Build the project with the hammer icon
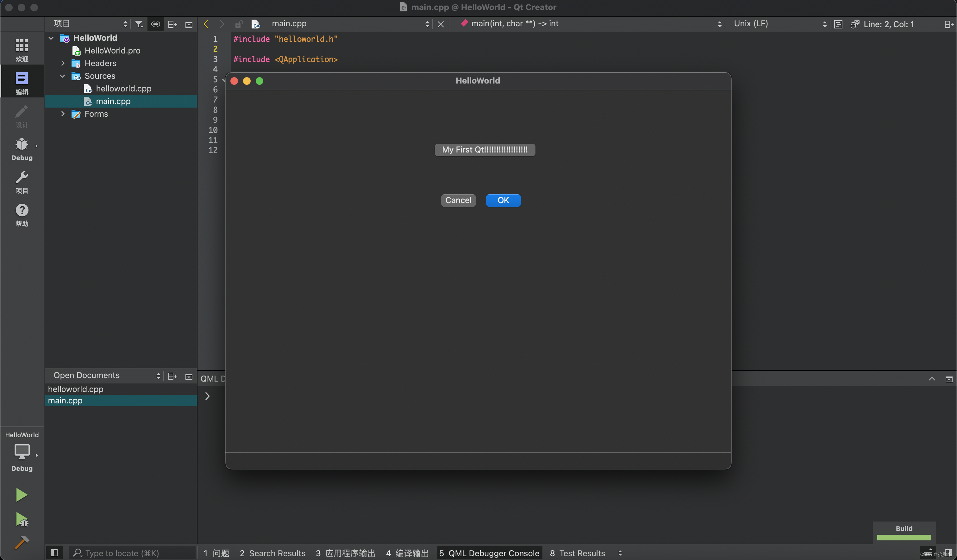The height and width of the screenshot is (560, 957). (x=22, y=542)
